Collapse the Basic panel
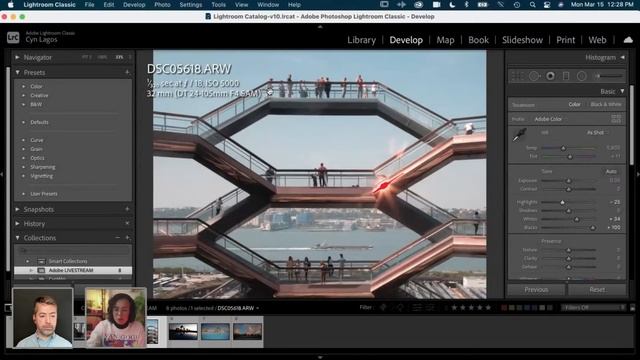This screenshot has height=360, width=640. tap(622, 91)
